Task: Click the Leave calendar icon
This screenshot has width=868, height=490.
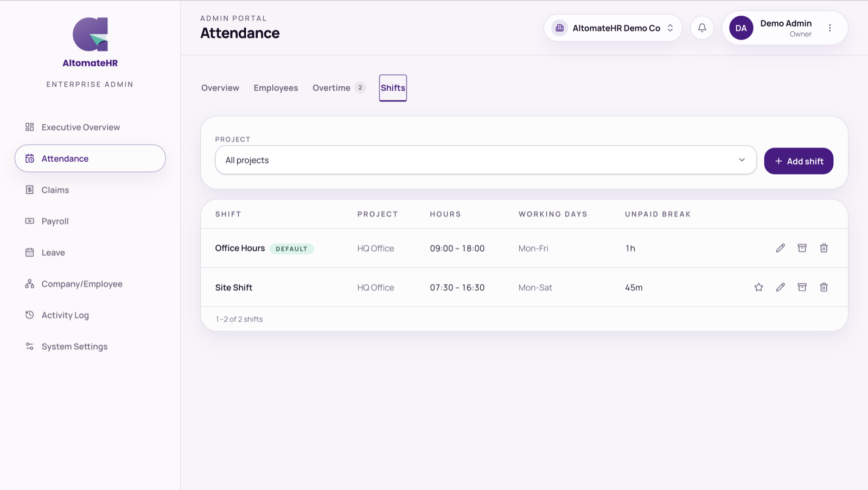Action: 30,252
